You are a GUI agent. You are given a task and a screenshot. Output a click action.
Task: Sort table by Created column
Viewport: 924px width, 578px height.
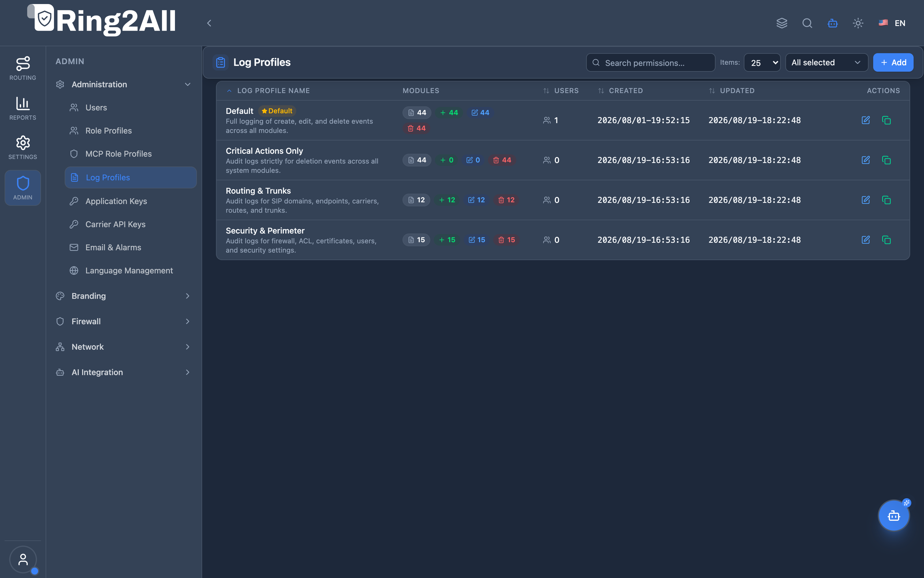point(621,90)
